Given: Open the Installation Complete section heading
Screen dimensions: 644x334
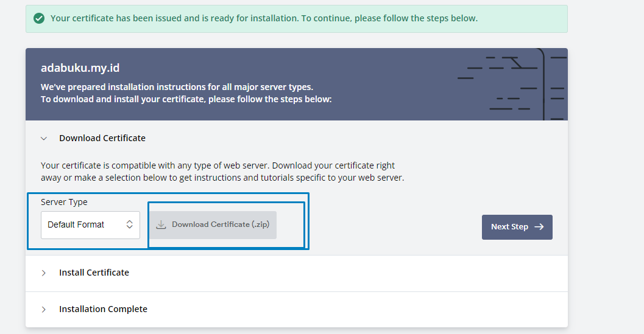Looking at the screenshot, I should [103, 309].
